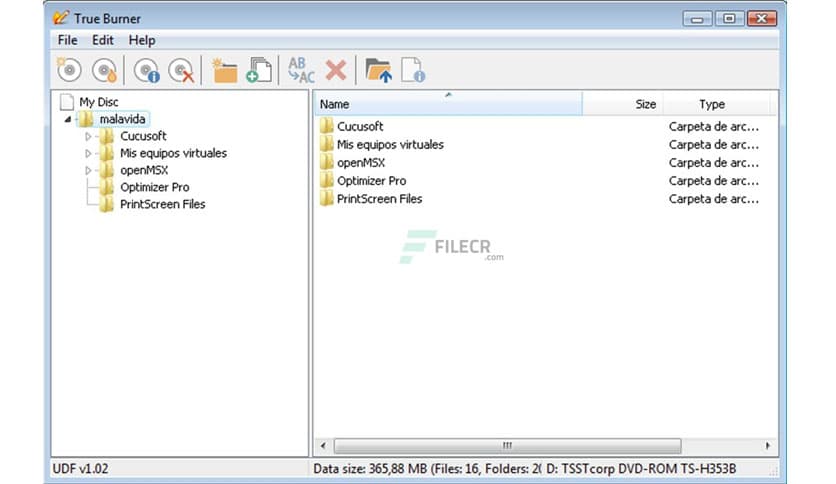Click the Rename AB-AC icon

click(301, 70)
